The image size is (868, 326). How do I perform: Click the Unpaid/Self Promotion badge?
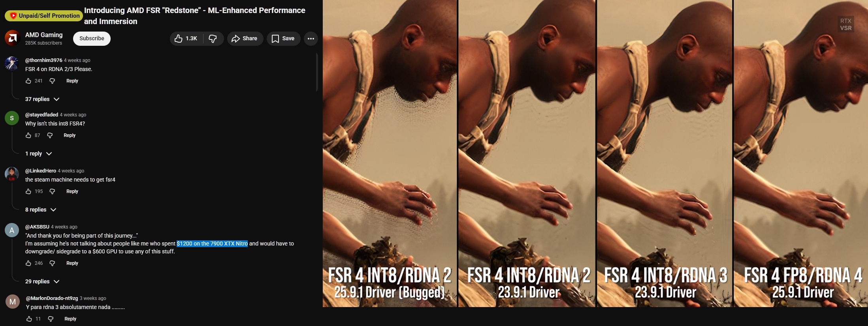(43, 16)
